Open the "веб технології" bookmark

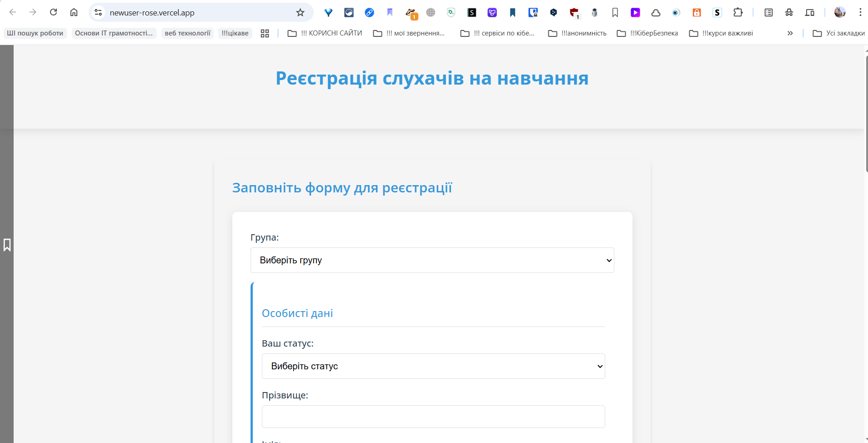coord(187,33)
